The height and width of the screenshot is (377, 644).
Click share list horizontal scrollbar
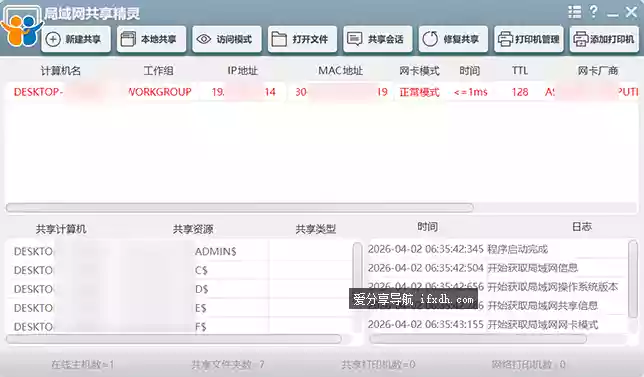coord(174,339)
